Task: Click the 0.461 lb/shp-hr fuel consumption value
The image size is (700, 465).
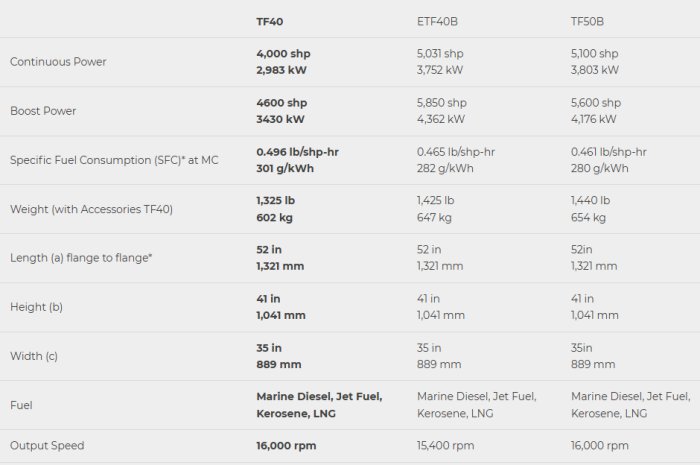Action: pyautogui.click(x=608, y=151)
